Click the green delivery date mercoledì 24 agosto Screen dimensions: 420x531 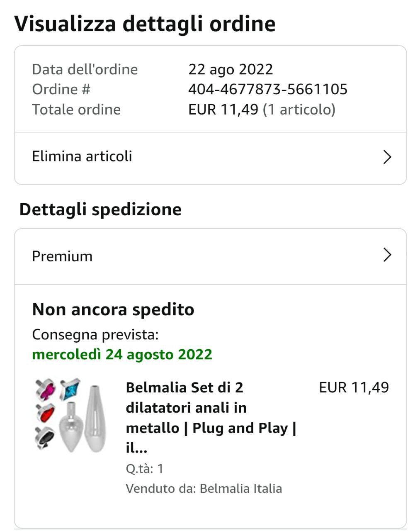122,354
